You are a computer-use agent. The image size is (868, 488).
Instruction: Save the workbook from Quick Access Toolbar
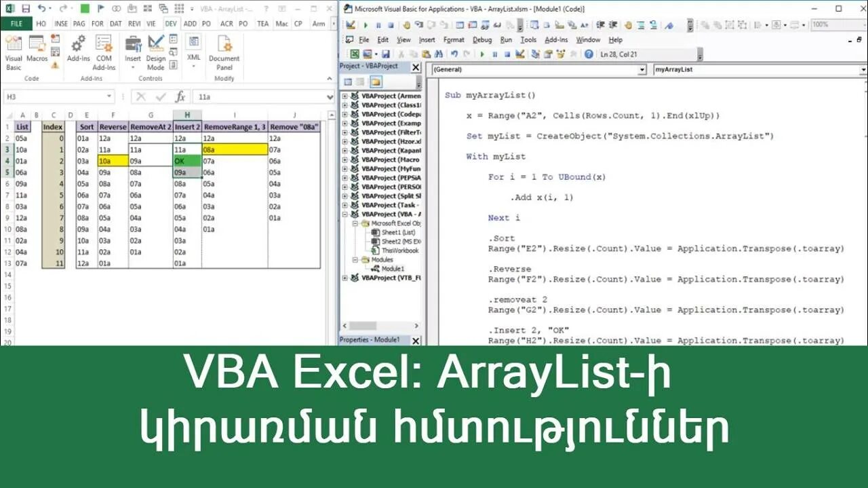coord(25,9)
